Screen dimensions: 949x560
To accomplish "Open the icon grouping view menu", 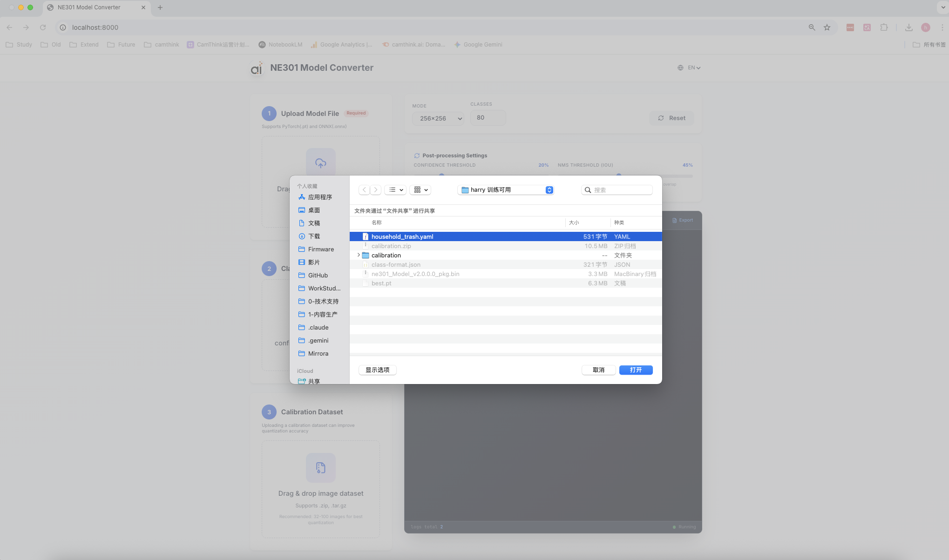I will click(421, 190).
